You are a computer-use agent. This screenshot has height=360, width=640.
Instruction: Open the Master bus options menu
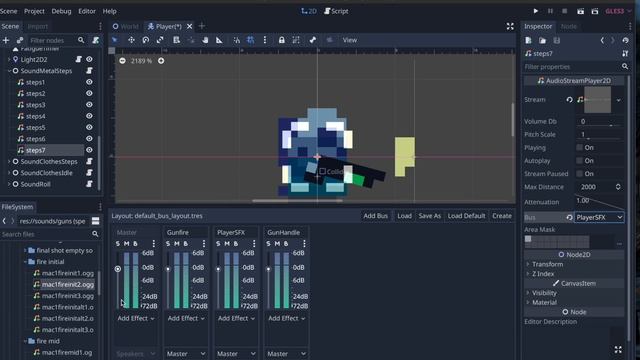[153, 244]
